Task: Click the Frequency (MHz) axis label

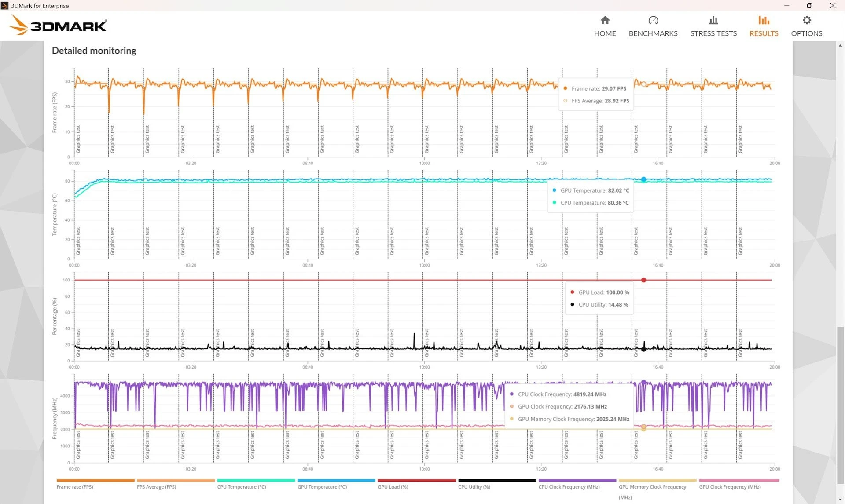Action: click(55, 418)
